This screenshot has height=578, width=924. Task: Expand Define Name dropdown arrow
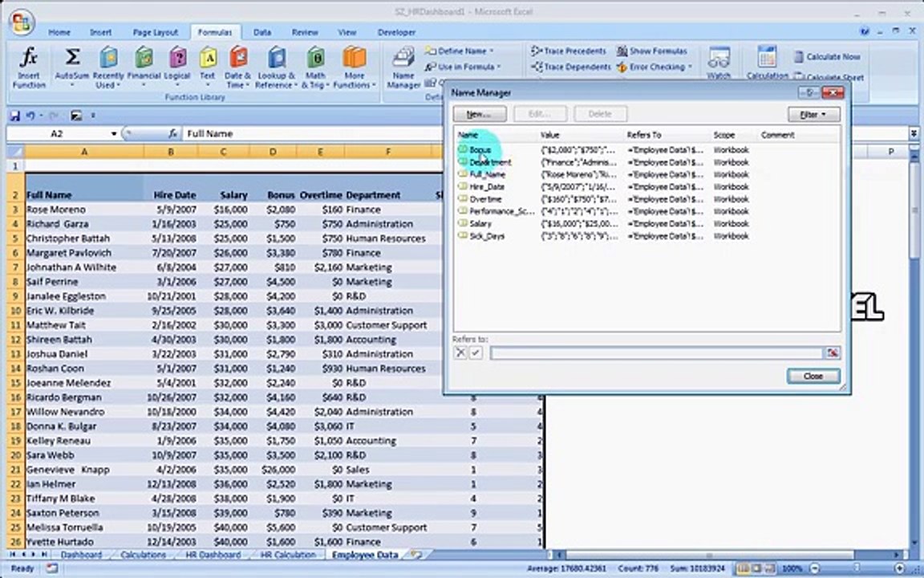(492, 51)
